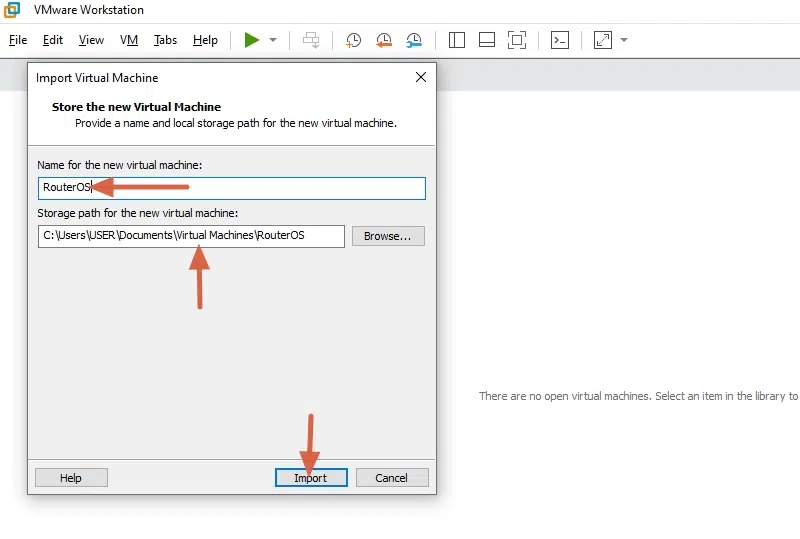Open the snapshot manager wrench-clock icon
The width and height of the screenshot is (800, 539).
pyautogui.click(x=414, y=40)
